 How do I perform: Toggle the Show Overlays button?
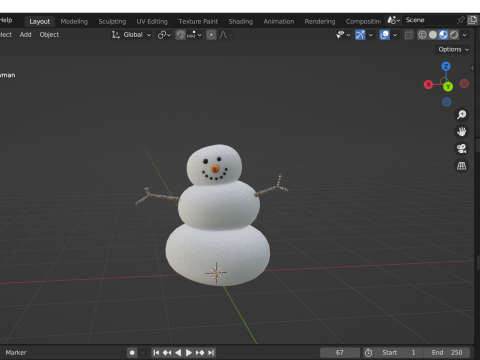point(384,35)
